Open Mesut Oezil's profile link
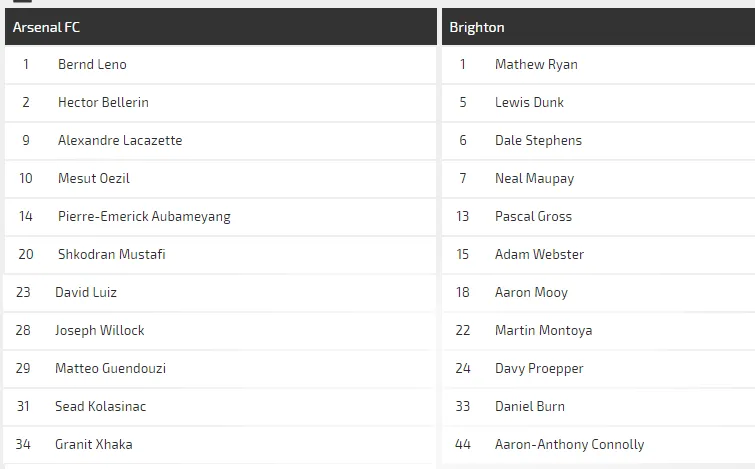 pyautogui.click(x=94, y=179)
